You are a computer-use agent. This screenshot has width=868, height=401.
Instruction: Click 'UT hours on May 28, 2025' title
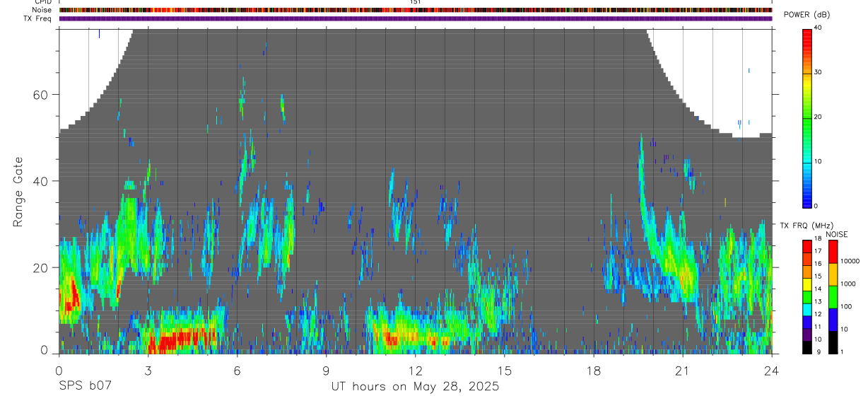[x=416, y=386]
